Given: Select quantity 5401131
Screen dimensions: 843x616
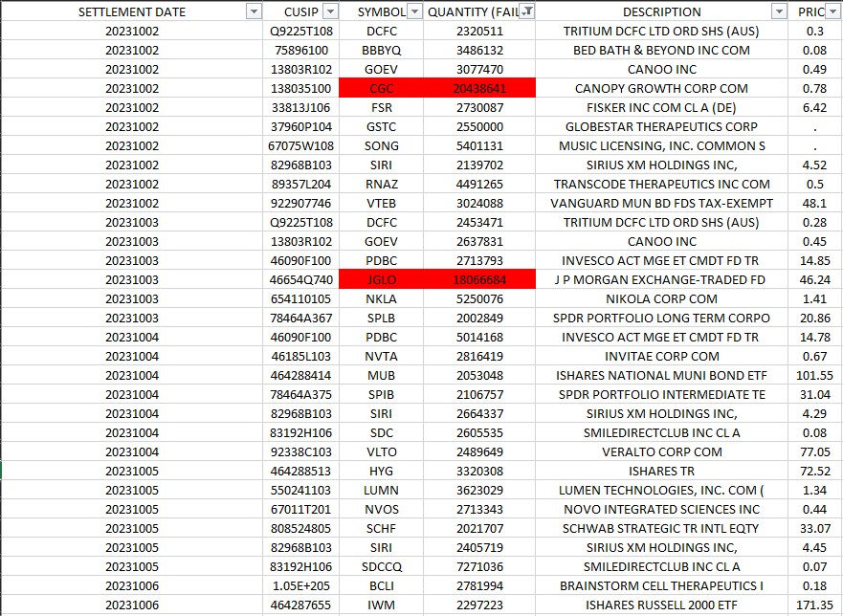Looking at the screenshot, I should point(479,145).
